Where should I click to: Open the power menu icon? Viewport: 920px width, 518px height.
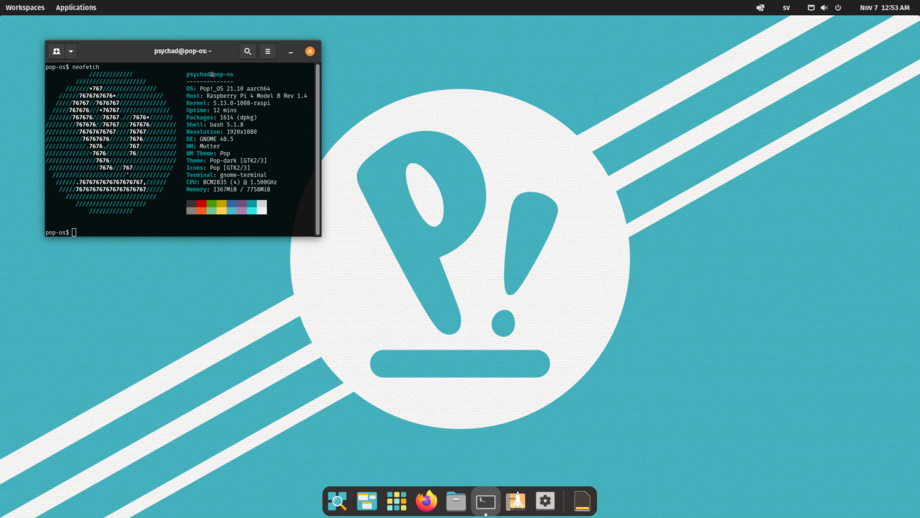[x=838, y=8]
